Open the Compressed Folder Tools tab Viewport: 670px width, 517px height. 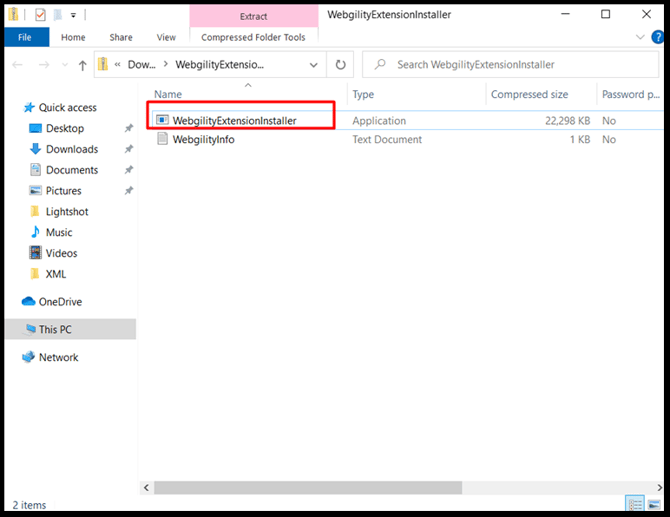pos(253,37)
